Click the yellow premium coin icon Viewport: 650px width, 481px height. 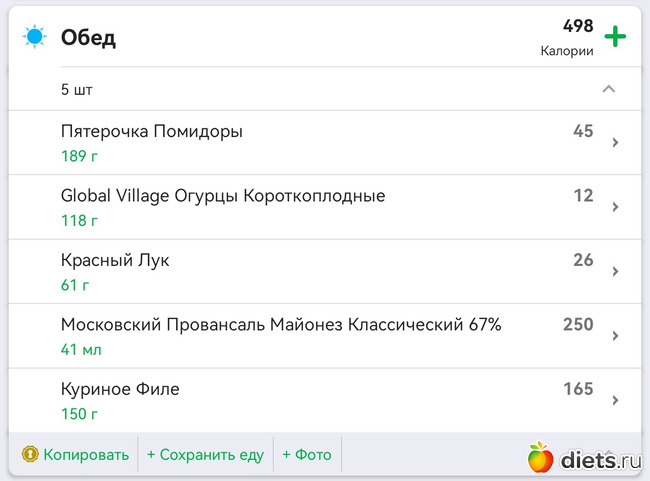point(30,455)
